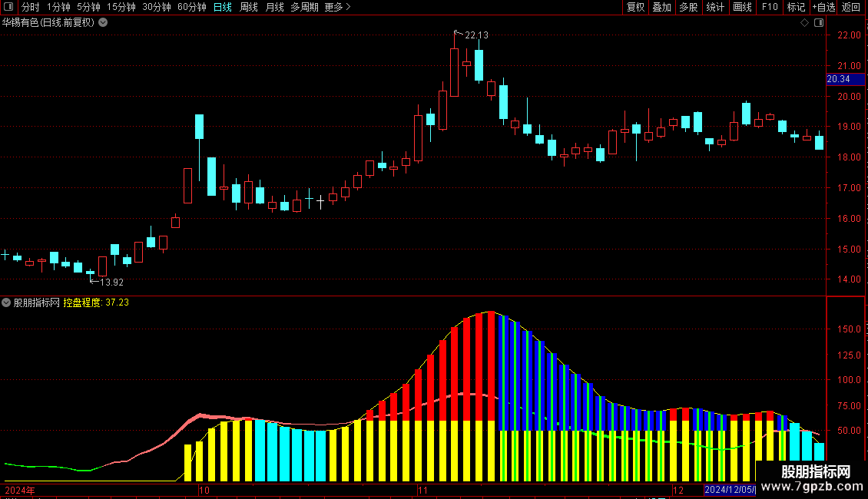Click the panel layout icon at top-left
This screenshot has width=868, height=499.
pyautogui.click(x=8, y=7)
